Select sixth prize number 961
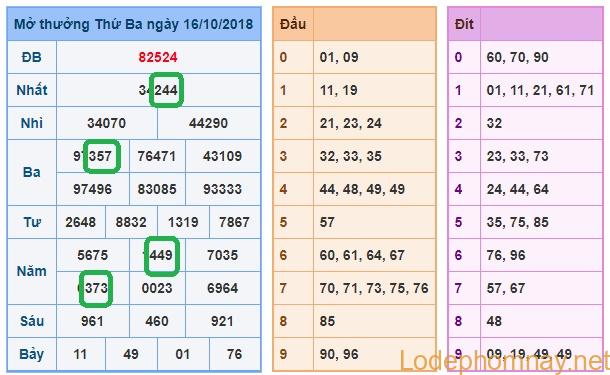610x375 pixels. [x=93, y=322]
